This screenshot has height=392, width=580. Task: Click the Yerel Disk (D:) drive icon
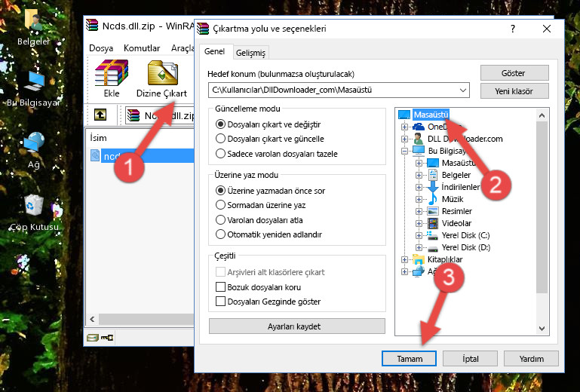coord(432,247)
